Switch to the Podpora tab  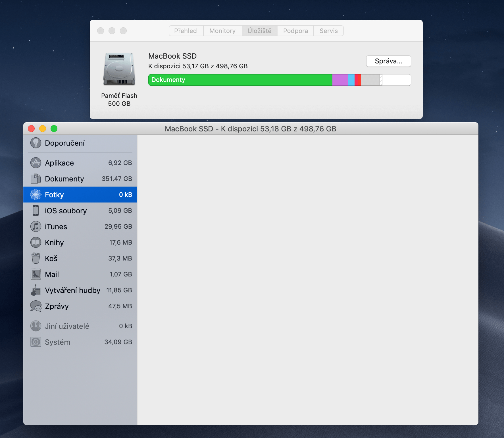click(295, 31)
